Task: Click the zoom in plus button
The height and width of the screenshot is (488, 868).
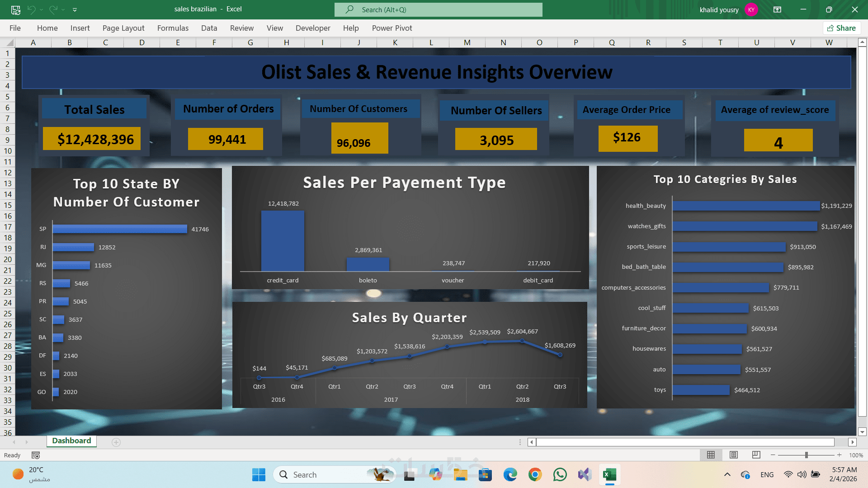Action: point(840,455)
